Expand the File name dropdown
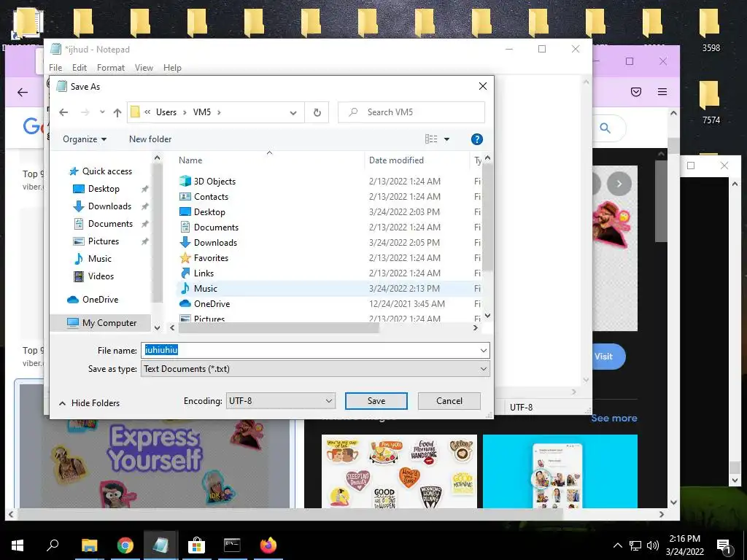The width and height of the screenshot is (747, 560). pyautogui.click(x=484, y=351)
